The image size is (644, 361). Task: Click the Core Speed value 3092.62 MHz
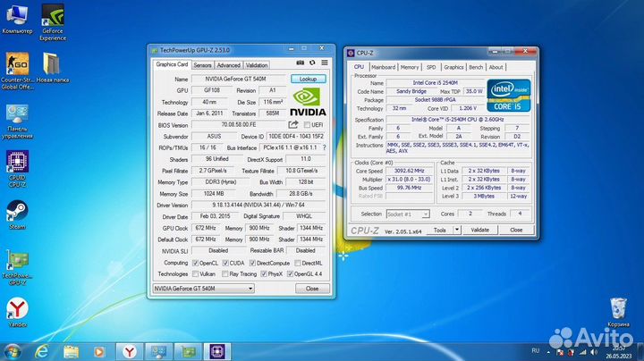pos(409,171)
